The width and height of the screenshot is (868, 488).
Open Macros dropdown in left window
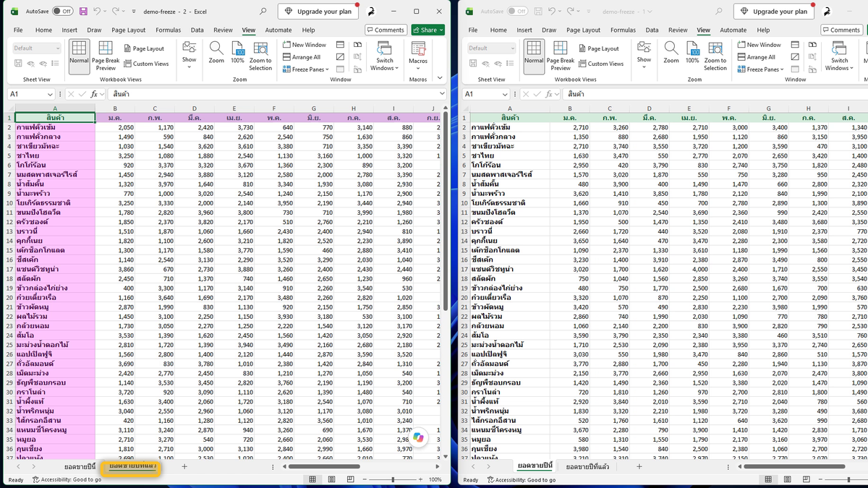tap(418, 54)
